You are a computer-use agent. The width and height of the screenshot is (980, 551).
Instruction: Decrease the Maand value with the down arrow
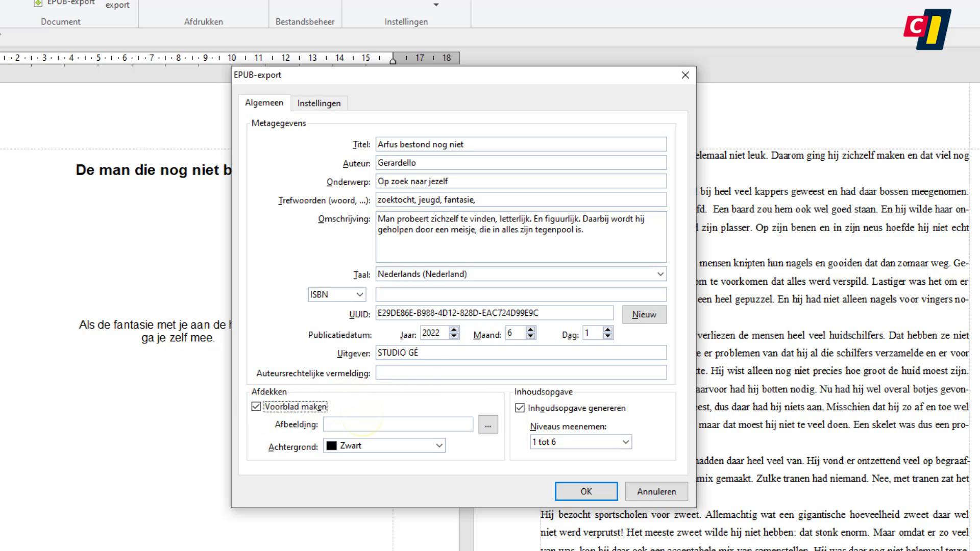531,336
